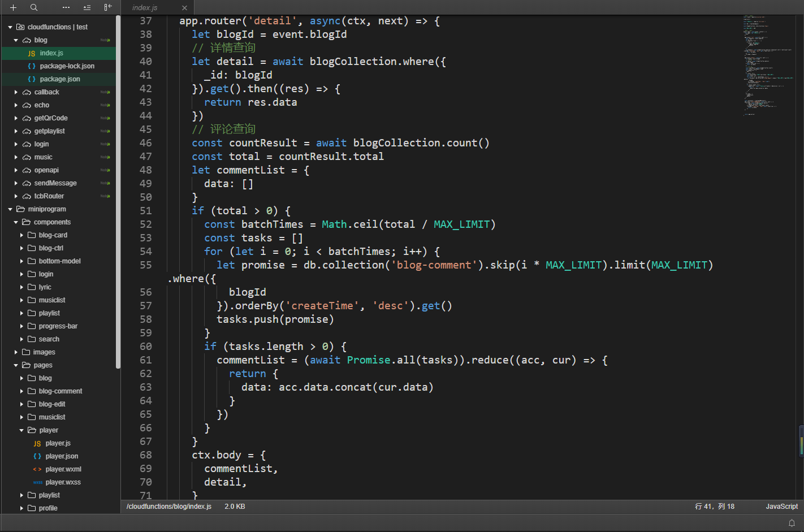Click the line 41, column 18 indicator
Image resolution: width=804 pixels, height=532 pixels.
click(715, 507)
